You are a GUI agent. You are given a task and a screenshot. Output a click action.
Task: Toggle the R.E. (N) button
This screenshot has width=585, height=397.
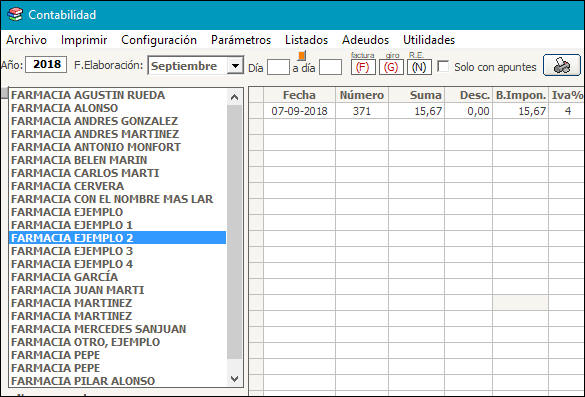[419, 67]
